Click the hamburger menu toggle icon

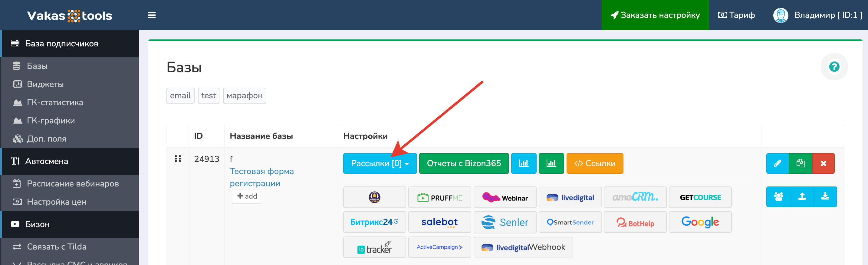tap(152, 15)
